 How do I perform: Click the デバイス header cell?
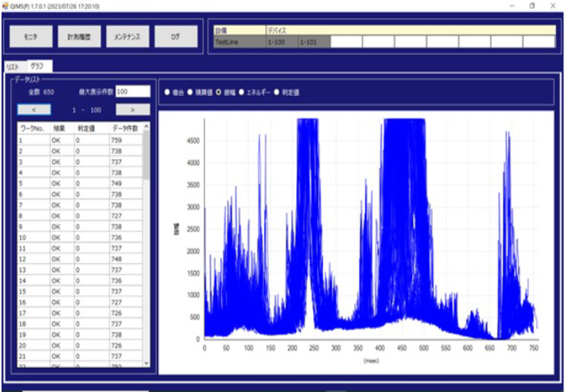[411, 30]
